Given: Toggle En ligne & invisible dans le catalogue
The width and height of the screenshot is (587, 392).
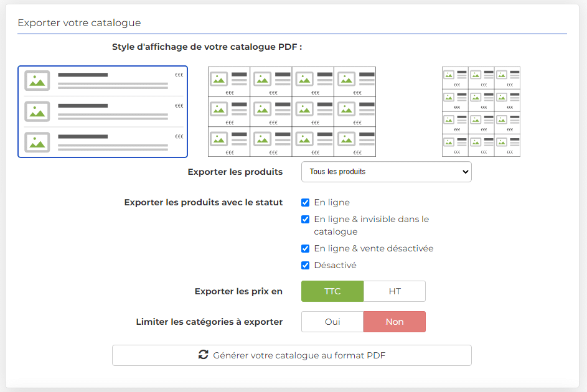Looking at the screenshot, I should (306, 219).
